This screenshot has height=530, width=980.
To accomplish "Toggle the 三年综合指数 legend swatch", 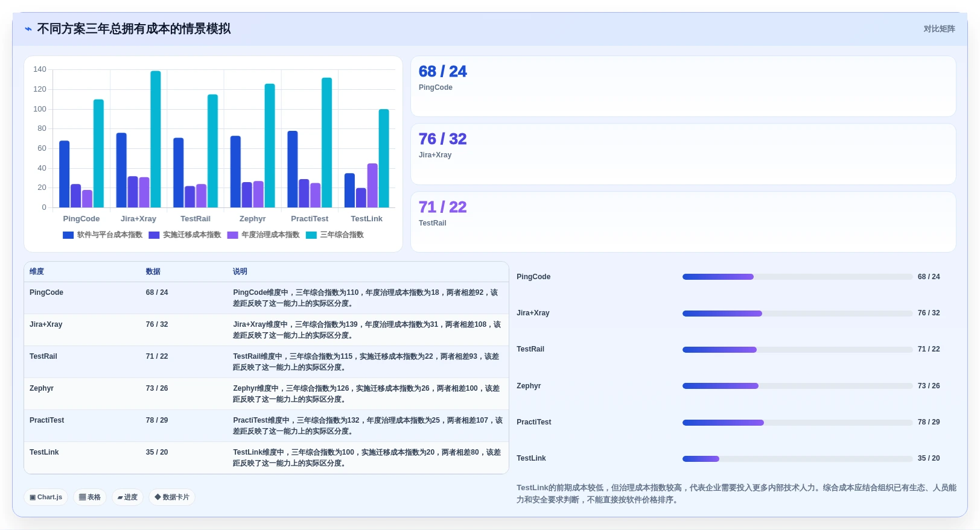I will click(311, 235).
